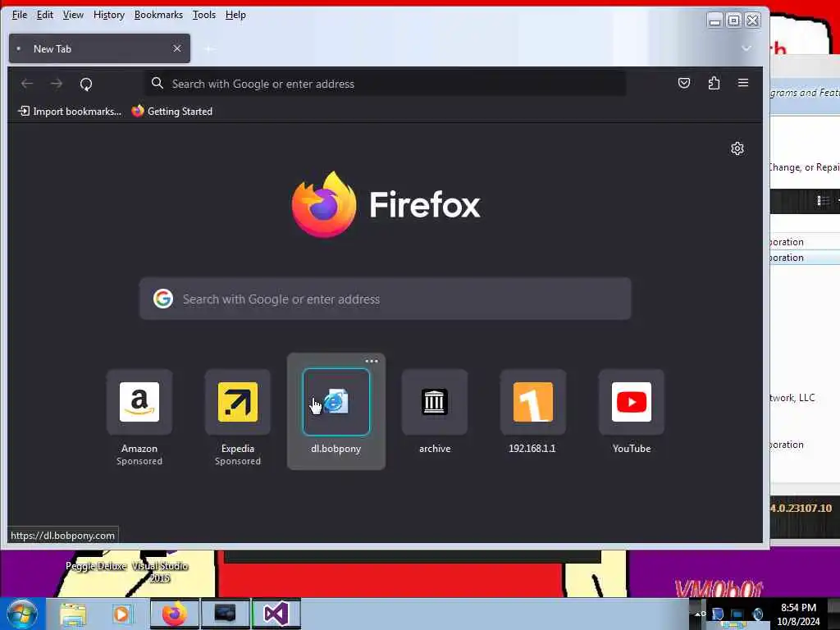
Task: Open the View menu
Action: (x=73, y=15)
